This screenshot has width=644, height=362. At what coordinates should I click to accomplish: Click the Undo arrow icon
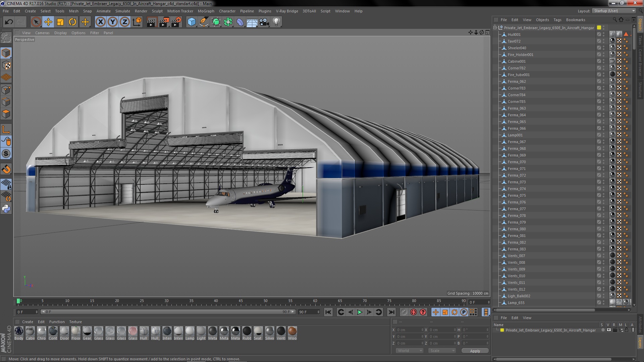(9, 22)
